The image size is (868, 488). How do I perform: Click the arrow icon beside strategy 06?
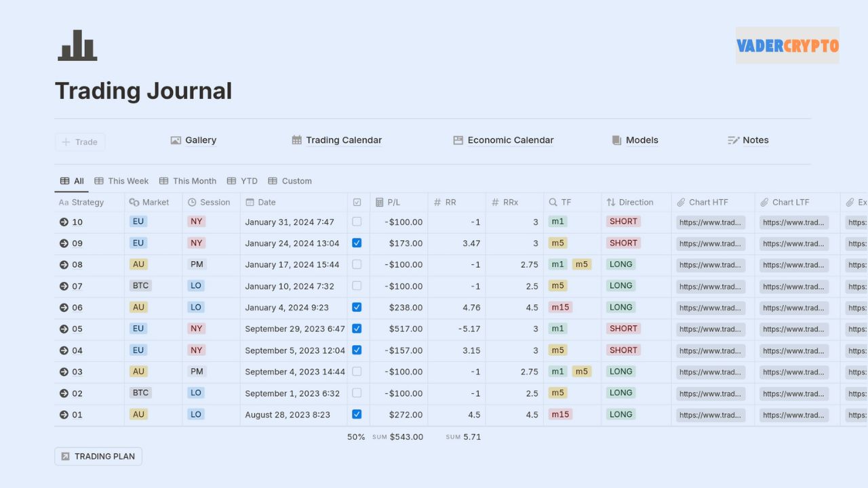point(64,308)
